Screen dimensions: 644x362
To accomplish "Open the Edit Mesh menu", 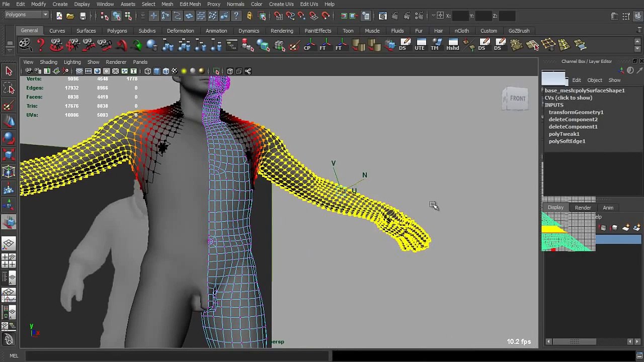I will tap(190, 4).
